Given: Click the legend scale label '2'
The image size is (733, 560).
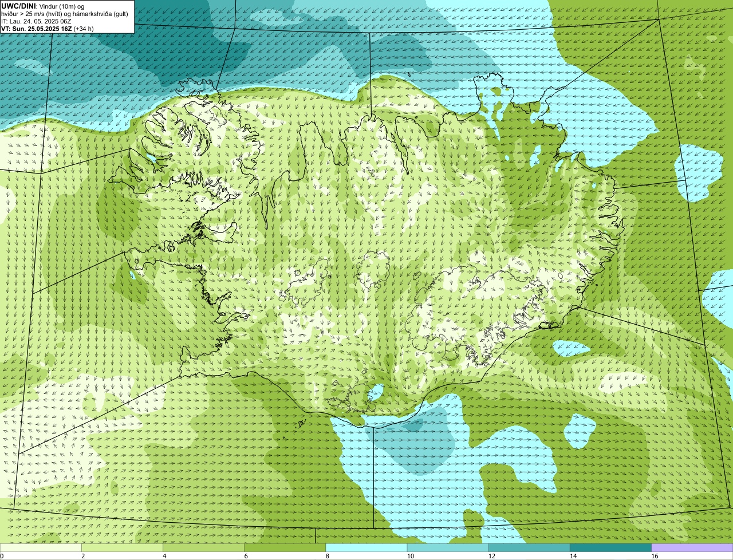Looking at the screenshot, I should 83,556.
